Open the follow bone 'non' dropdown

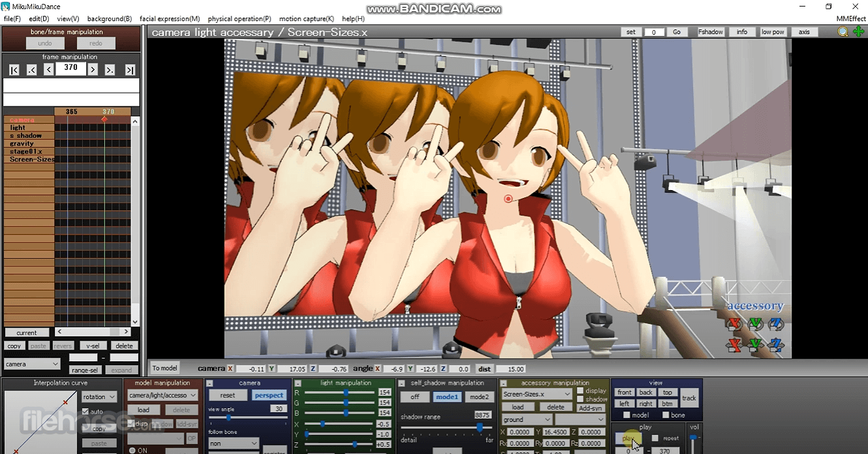click(234, 443)
